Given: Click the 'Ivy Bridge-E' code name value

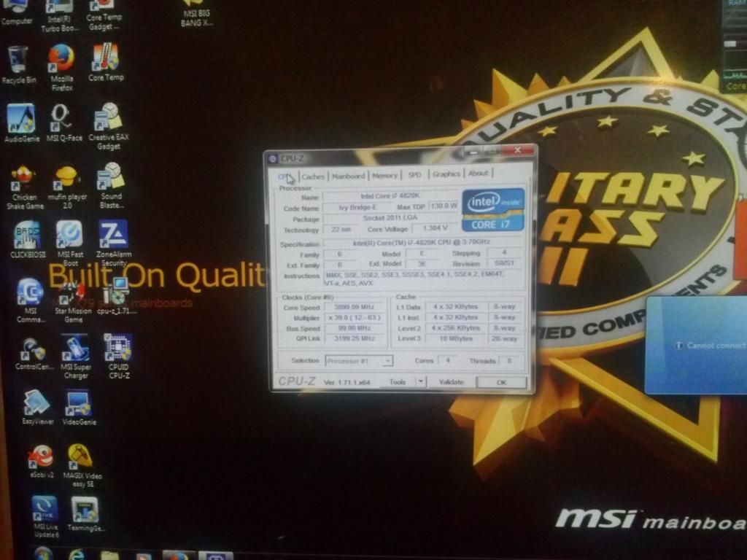Looking at the screenshot, I should pyautogui.click(x=357, y=208).
